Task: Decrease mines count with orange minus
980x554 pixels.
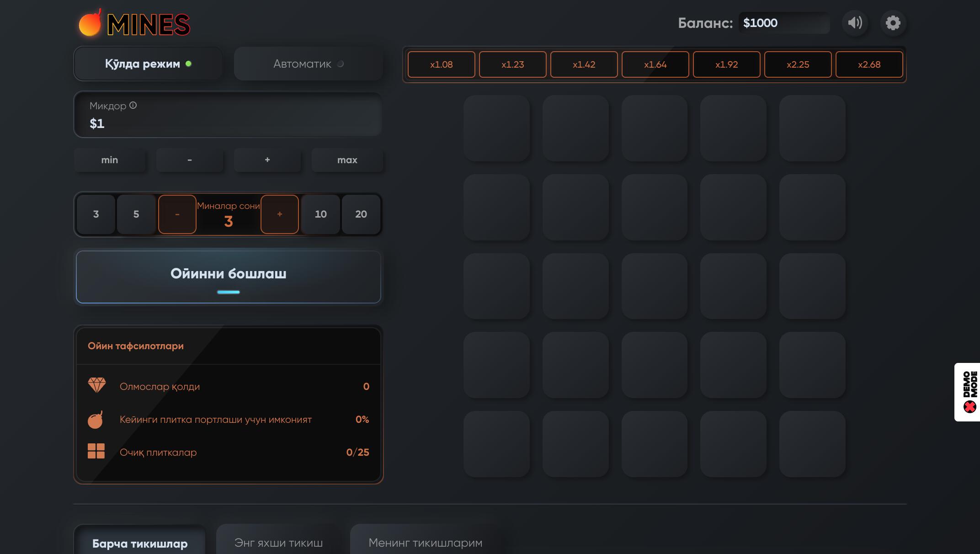Action: tap(177, 214)
